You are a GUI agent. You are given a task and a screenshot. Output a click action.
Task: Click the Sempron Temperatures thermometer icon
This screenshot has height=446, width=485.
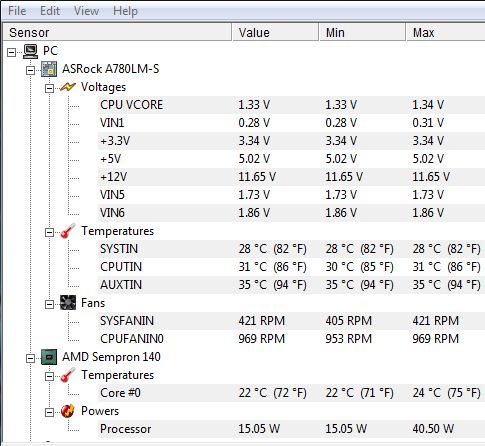click(68, 375)
